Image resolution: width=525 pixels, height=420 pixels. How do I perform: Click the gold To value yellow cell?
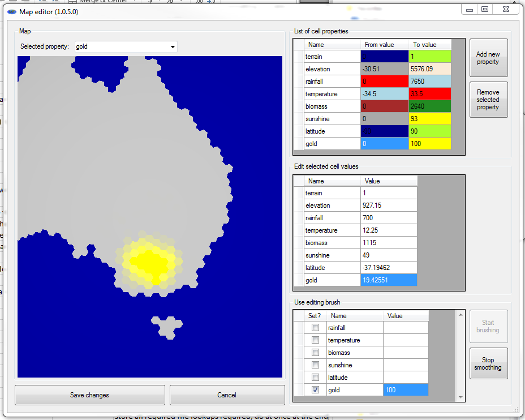pos(429,144)
